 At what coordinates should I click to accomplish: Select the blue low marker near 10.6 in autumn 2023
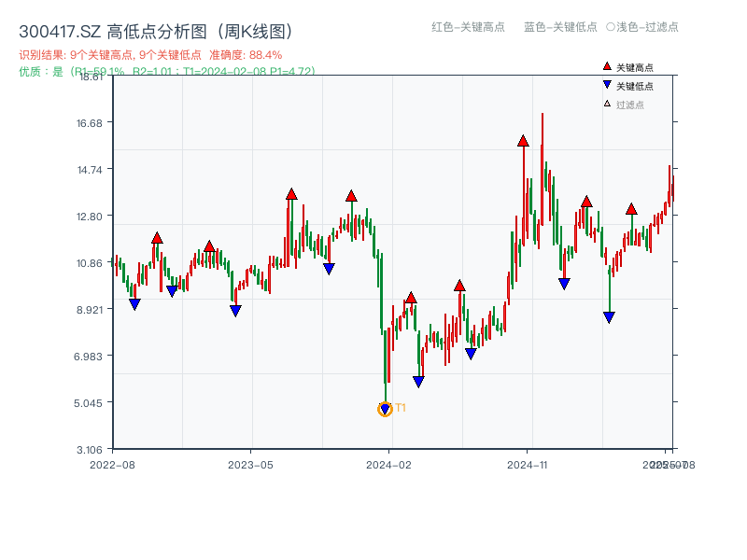(x=329, y=269)
